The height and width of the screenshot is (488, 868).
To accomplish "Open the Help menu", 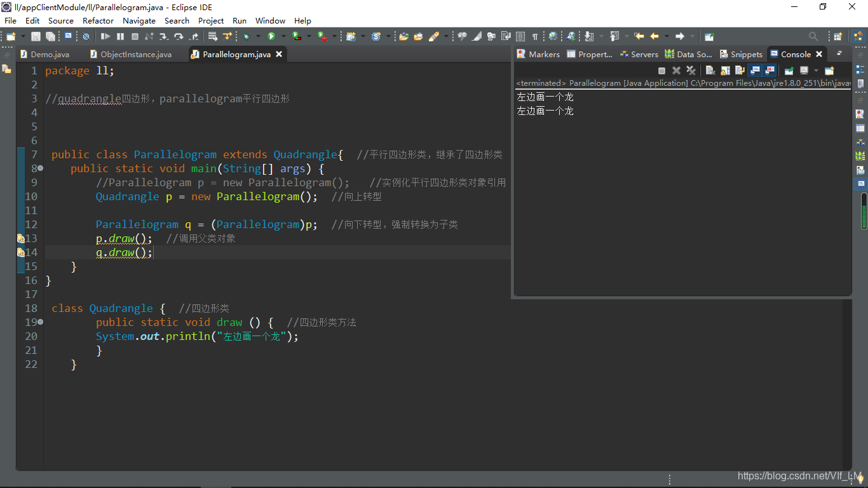I will click(x=302, y=20).
